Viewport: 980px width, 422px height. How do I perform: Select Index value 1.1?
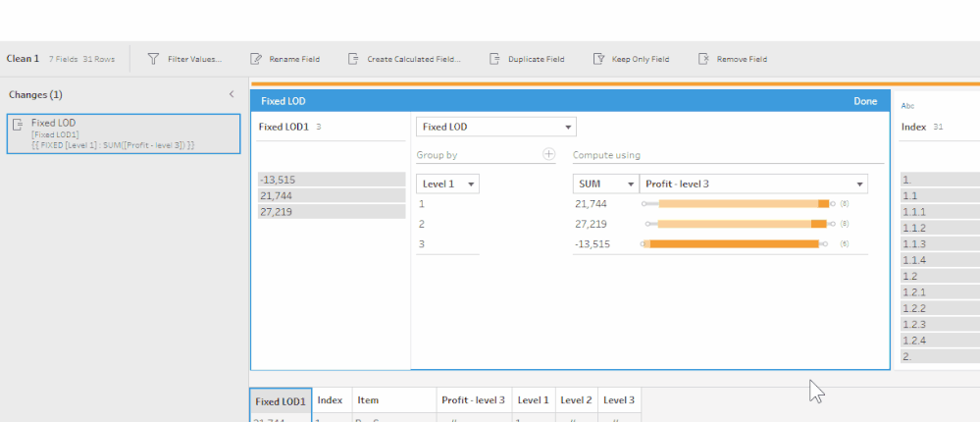point(940,195)
